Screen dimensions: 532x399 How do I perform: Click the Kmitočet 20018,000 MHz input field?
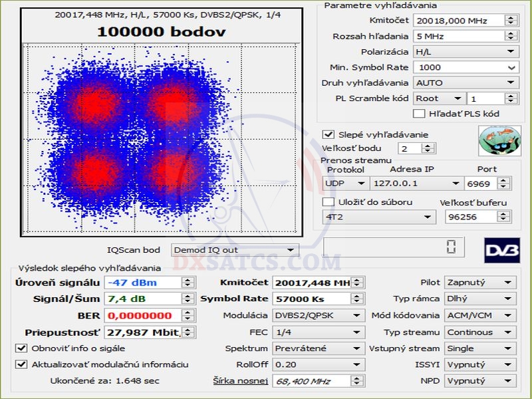coord(458,21)
